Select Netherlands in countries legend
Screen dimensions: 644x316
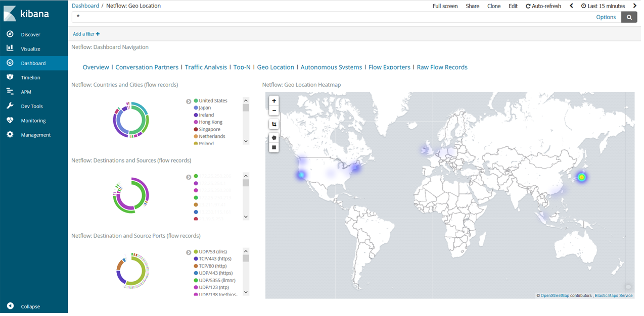[212, 136]
